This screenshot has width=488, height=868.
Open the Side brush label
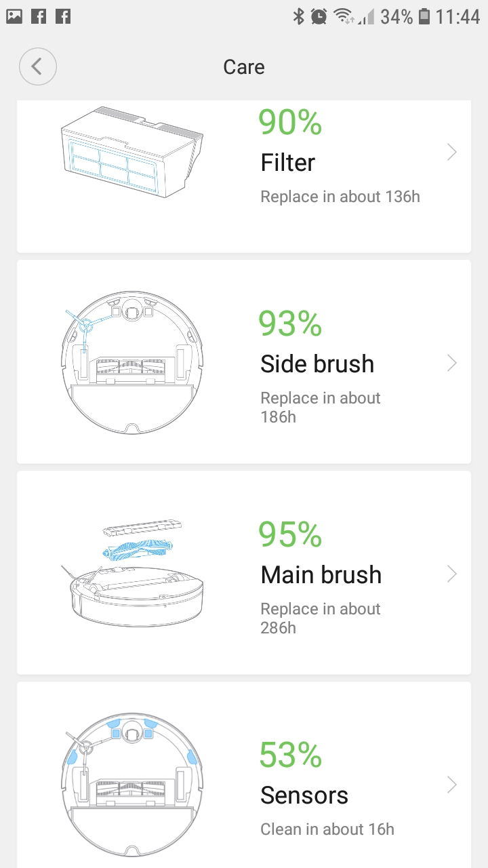click(317, 364)
